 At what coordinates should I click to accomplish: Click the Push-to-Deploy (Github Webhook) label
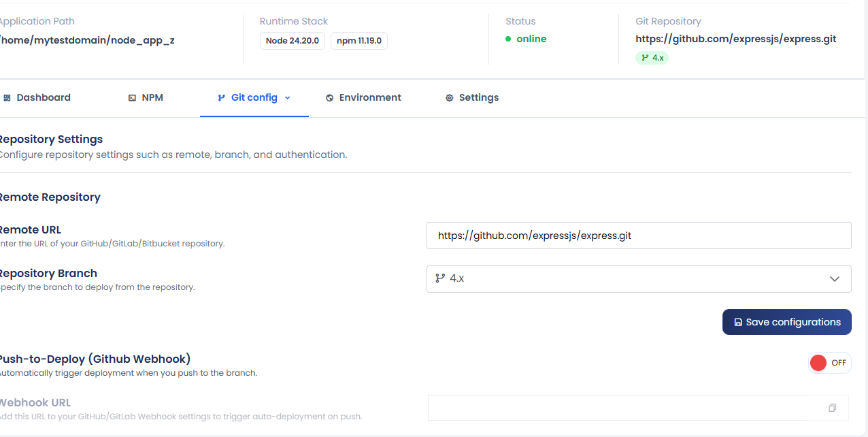click(x=94, y=358)
